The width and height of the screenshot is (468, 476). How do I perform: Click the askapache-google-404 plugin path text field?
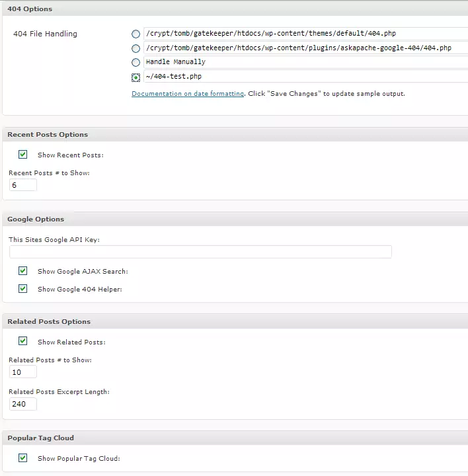tap(304, 48)
